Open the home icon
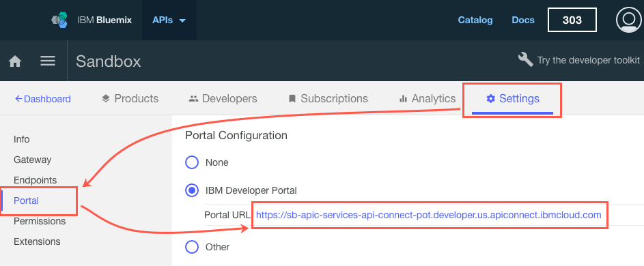644x266 pixels. click(x=15, y=61)
